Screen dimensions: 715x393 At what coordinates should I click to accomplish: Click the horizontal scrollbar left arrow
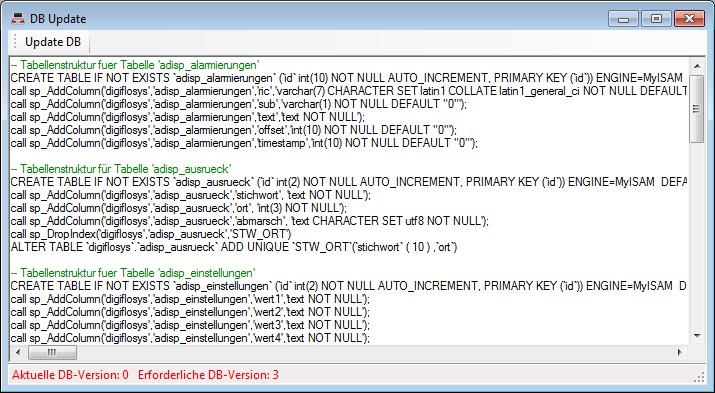click(18, 352)
